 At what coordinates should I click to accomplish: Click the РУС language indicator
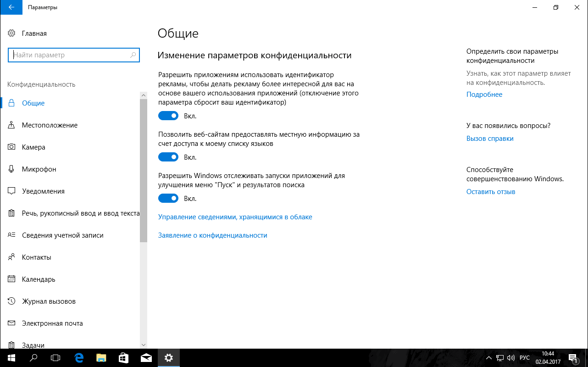click(x=525, y=358)
